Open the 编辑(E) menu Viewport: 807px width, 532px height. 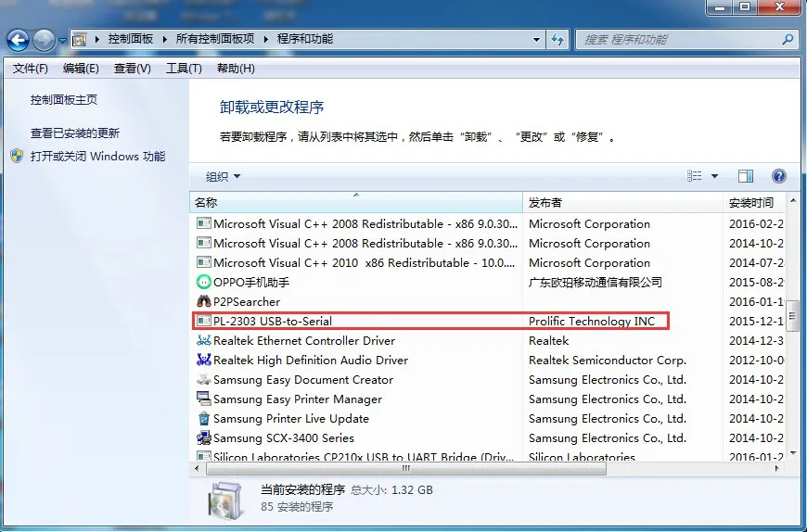click(x=81, y=69)
